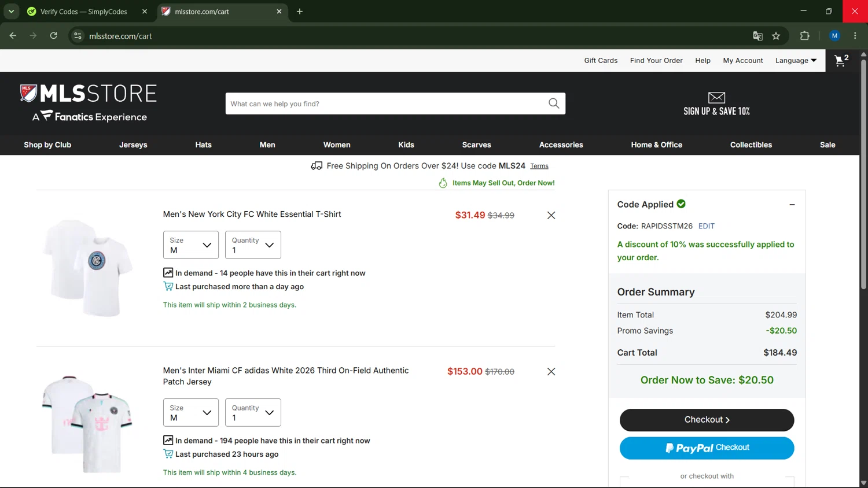Image resolution: width=868 pixels, height=488 pixels.
Task: Click the search magnifier icon
Action: [554, 103]
